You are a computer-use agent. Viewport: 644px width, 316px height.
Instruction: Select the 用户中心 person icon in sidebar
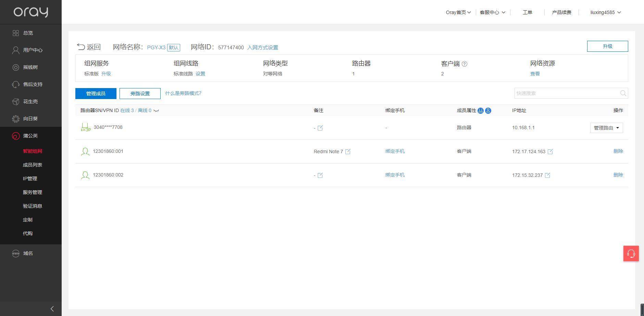[16, 50]
